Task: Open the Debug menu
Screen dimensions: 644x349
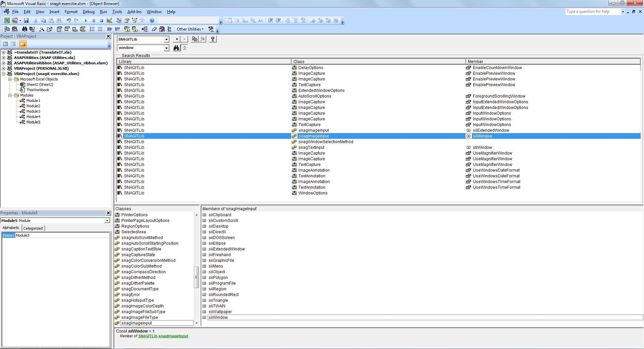Action: [89, 12]
